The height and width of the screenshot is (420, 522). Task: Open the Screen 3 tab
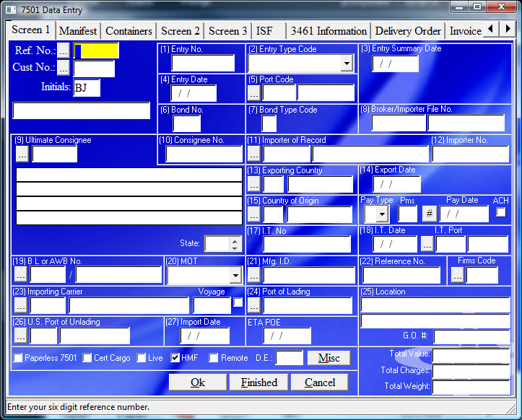click(227, 31)
